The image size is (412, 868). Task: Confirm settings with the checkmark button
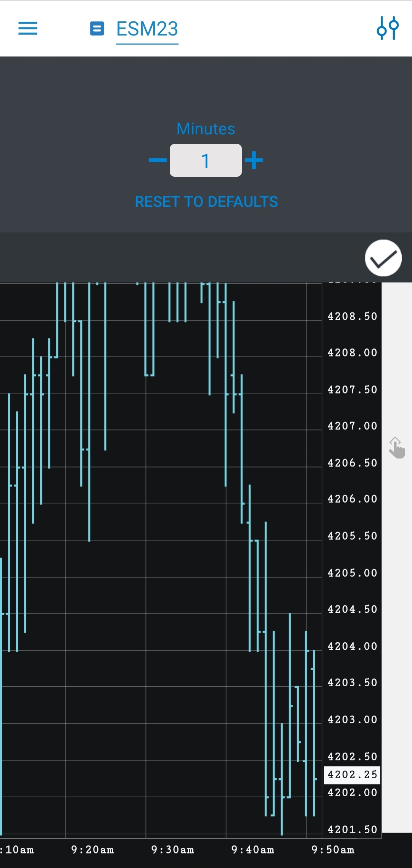[383, 258]
